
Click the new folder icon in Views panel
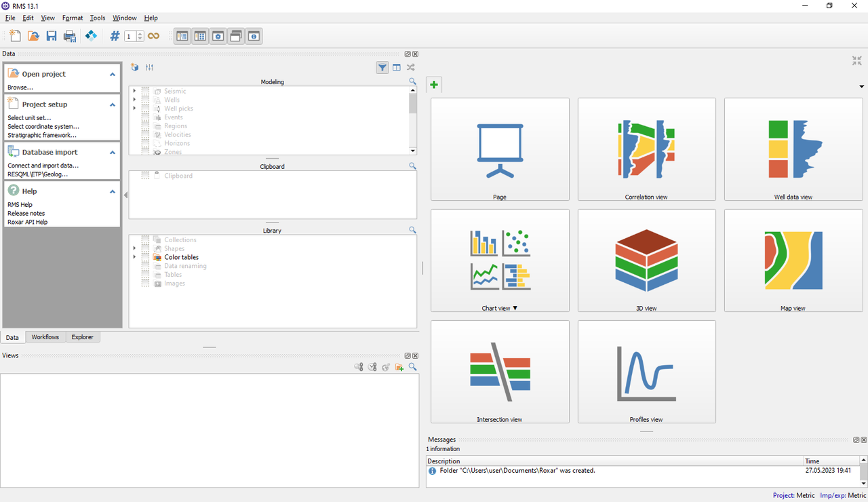[399, 367]
